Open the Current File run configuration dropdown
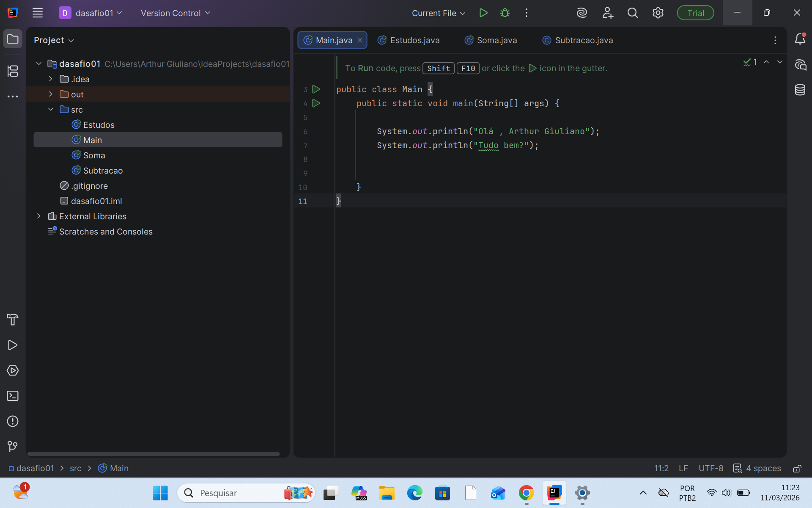The width and height of the screenshot is (812, 508). click(439, 13)
